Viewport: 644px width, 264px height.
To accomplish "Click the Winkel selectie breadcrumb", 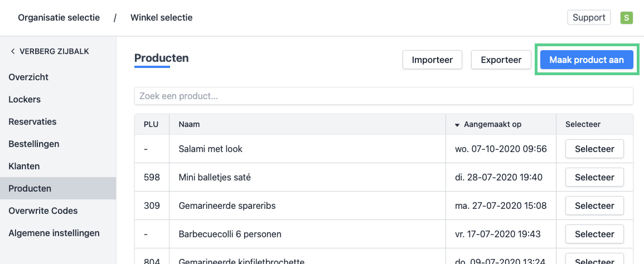I will click(x=161, y=18).
